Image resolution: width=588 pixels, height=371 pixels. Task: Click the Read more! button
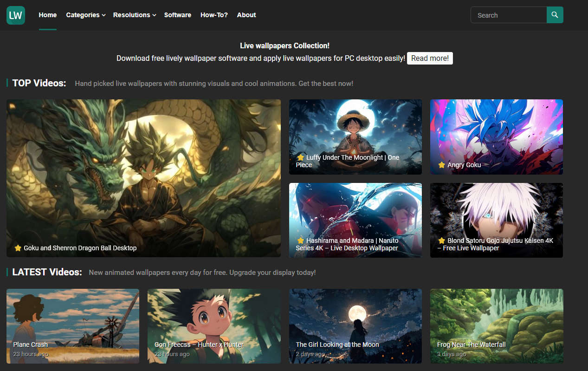[430, 59]
